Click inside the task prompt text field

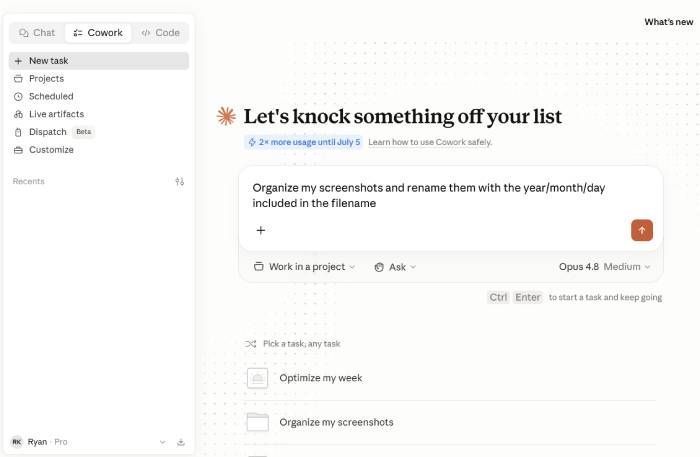point(451,195)
